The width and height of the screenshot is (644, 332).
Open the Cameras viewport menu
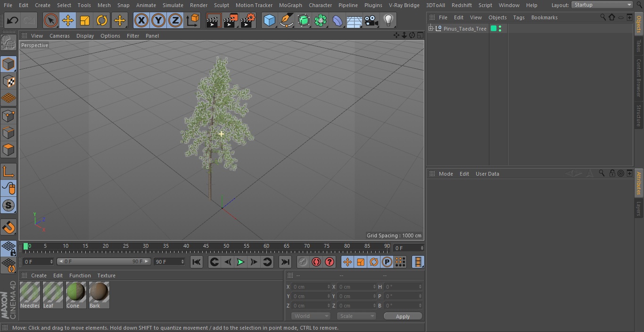[59, 36]
